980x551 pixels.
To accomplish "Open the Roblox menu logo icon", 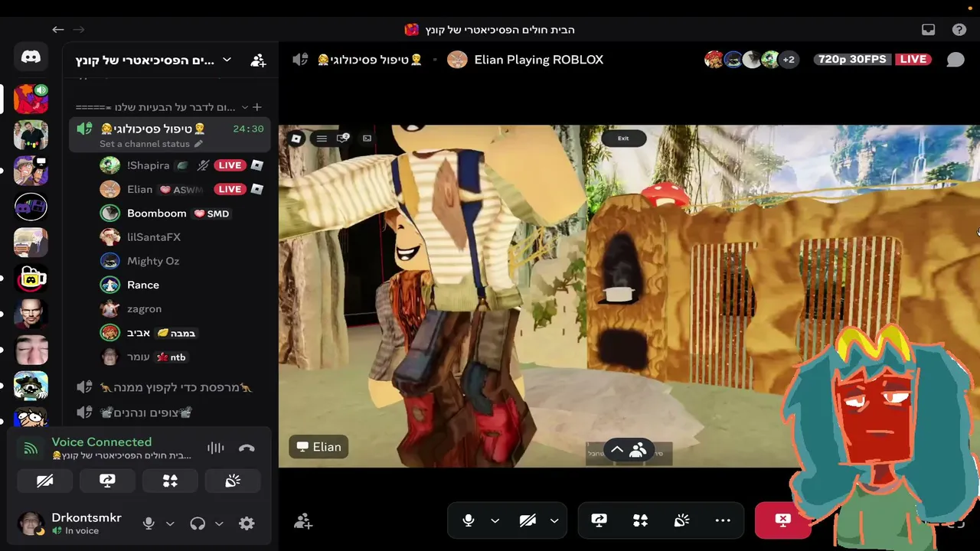I will pyautogui.click(x=296, y=139).
